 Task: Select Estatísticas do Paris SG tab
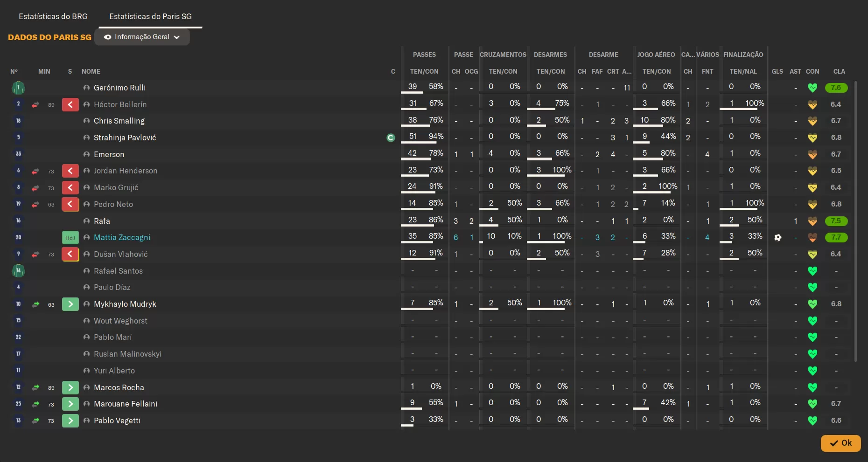point(150,16)
